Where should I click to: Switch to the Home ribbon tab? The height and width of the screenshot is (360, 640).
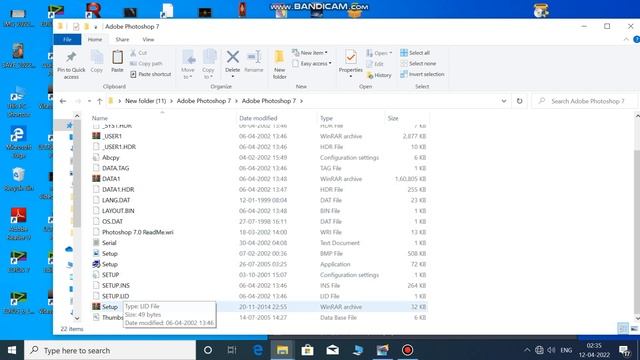[95, 39]
